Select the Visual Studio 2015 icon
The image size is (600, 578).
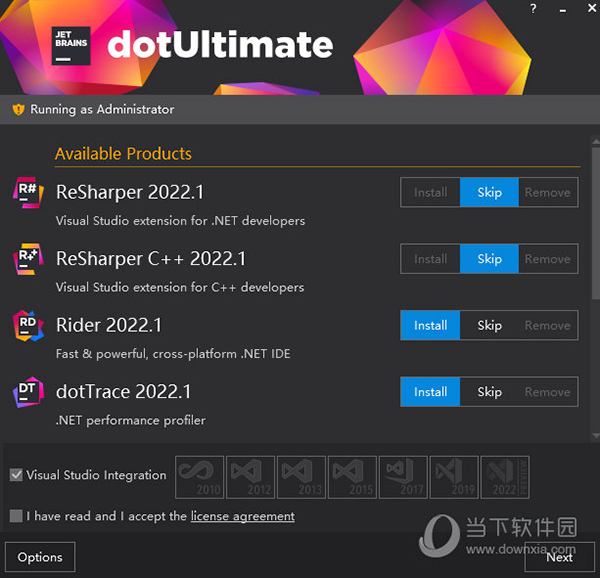click(x=351, y=476)
